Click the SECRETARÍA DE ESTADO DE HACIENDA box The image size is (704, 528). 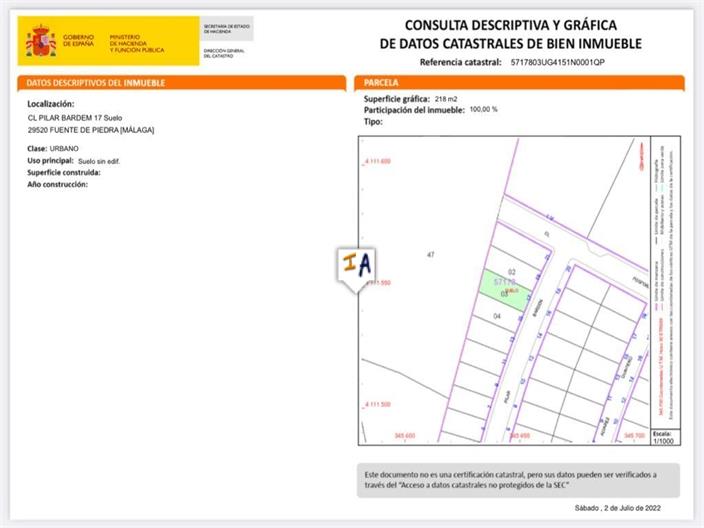[x=227, y=29]
